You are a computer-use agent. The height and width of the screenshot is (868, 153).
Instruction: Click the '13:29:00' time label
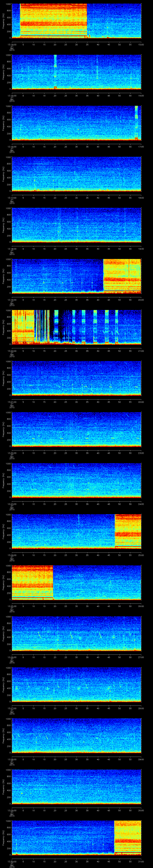pyautogui.click(x=12, y=810)
